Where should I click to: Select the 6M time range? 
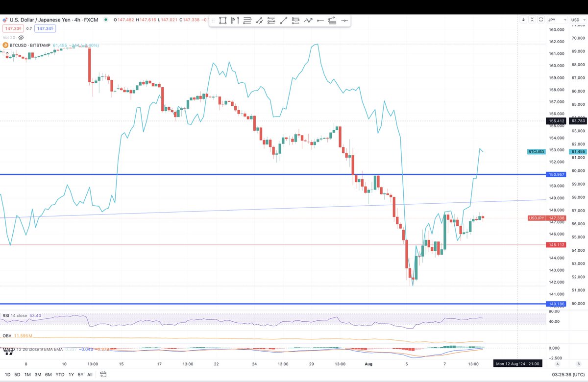click(49, 375)
